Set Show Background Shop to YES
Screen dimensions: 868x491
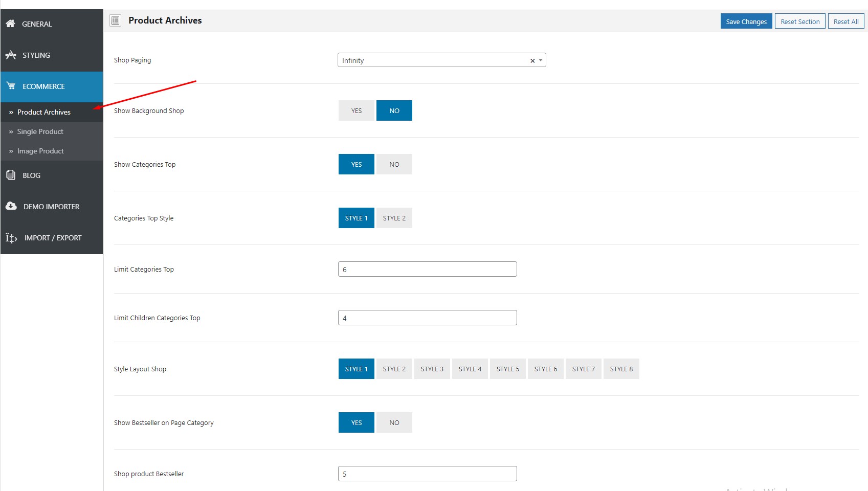357,110
